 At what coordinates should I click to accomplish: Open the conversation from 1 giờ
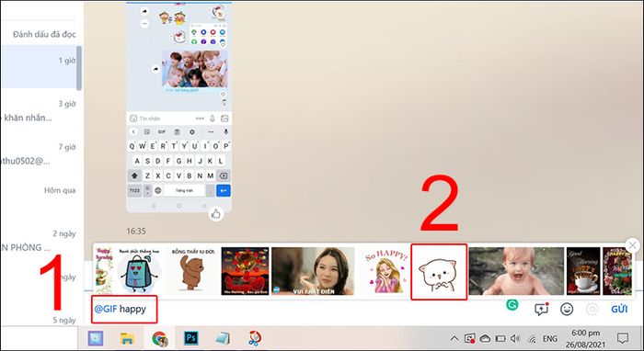tap(40, 67)
